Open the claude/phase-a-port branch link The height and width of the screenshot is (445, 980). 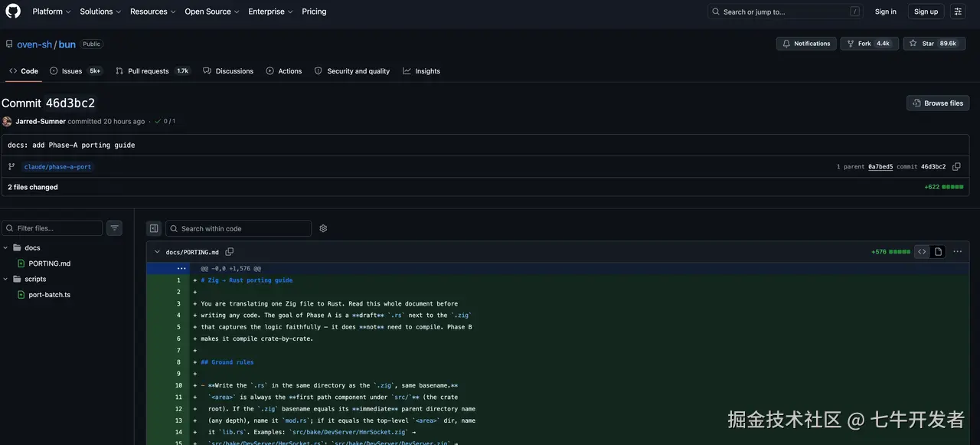[57, 167]
